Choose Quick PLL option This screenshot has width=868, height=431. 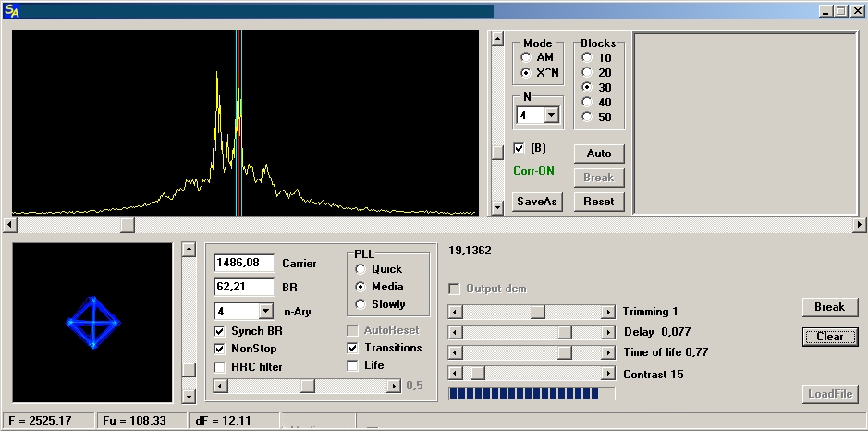(361, 269)
